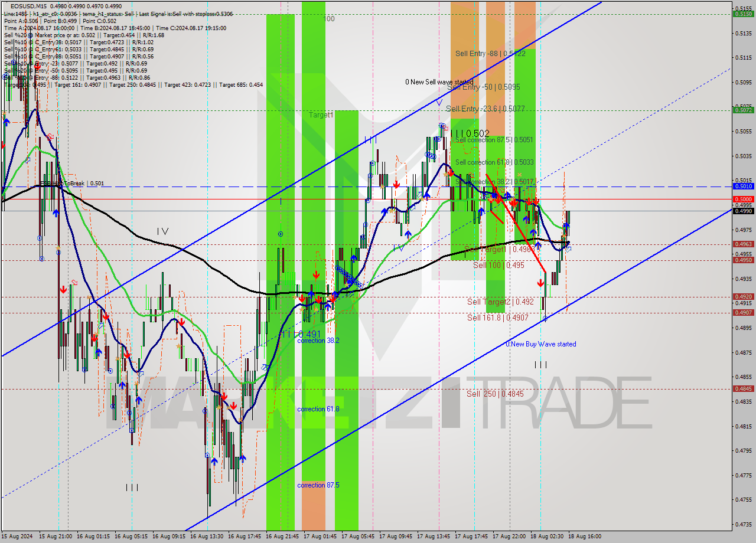Click the '0 New Sell wave started' annotation

pos(439,81)
